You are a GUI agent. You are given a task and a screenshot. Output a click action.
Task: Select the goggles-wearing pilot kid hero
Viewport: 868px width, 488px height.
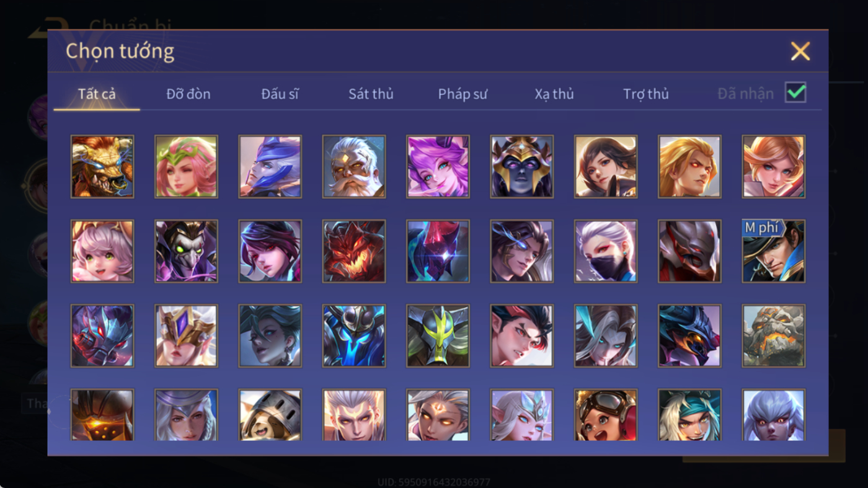(606, 415)
